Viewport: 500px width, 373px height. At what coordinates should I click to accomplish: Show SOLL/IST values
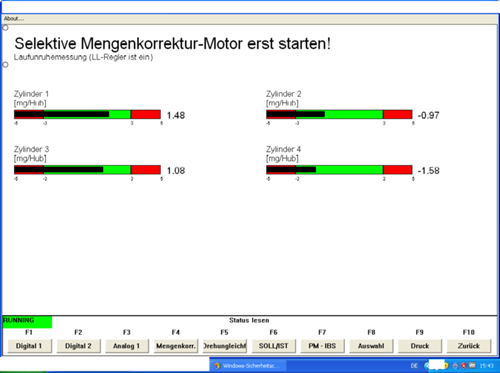coord(274,346)
